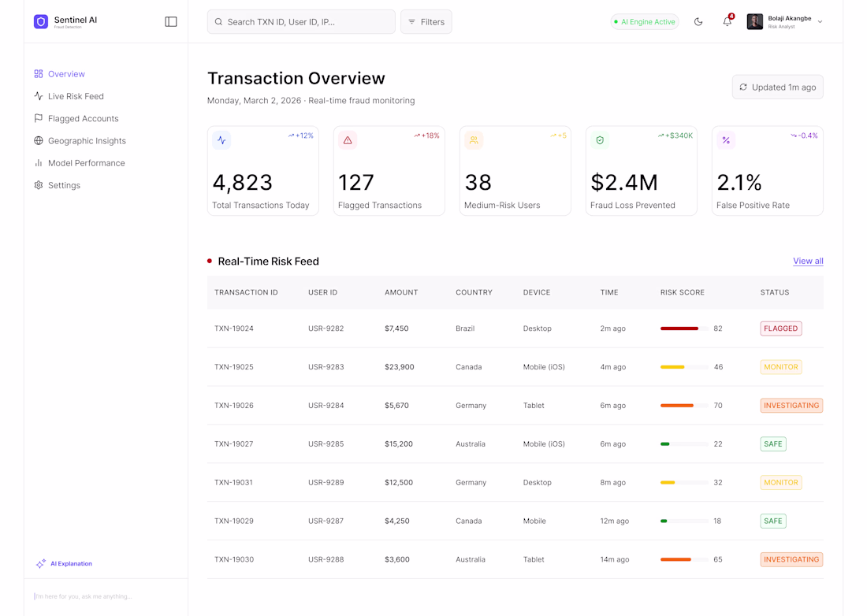Open the AI Explanation link
Viewport: 867px width, 616px height.
(71, 563)
